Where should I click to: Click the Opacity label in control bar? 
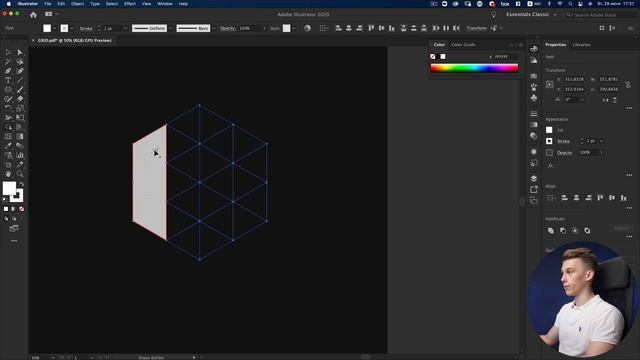tap(227, 28)
